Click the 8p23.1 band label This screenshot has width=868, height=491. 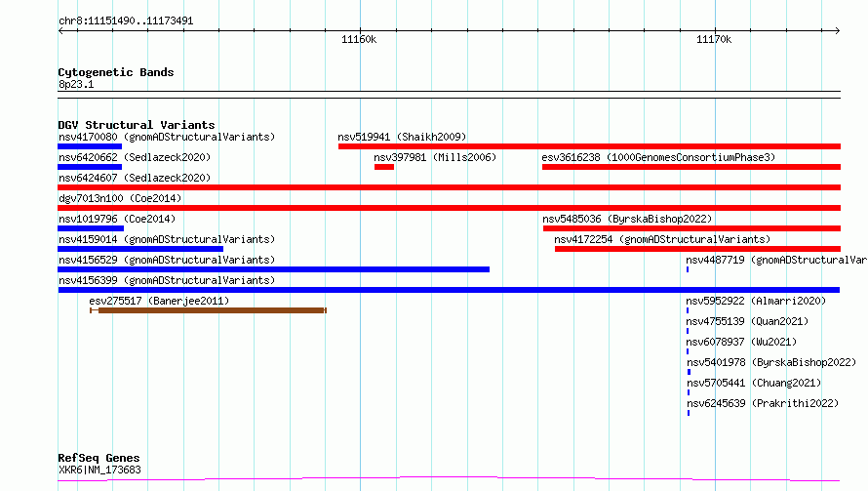pyautogui.click(x=76, y=84)
